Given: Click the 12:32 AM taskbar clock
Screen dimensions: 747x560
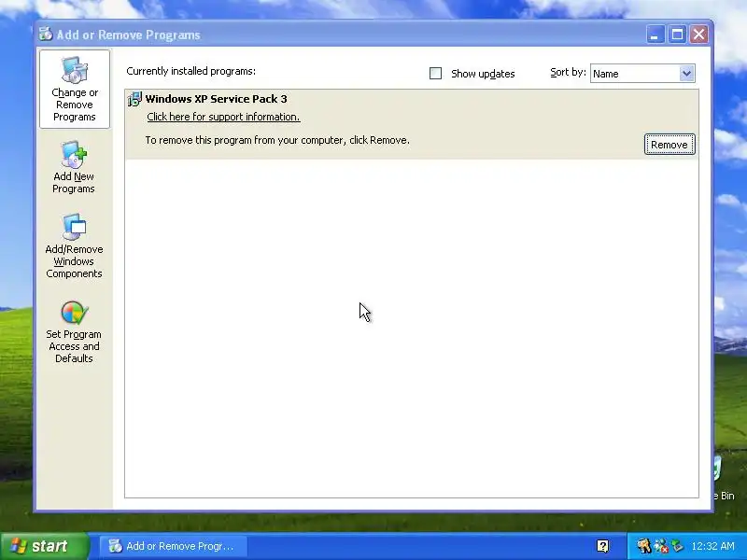Looking at the screenshot, I should pyautogui.click(x=712, y=546).
